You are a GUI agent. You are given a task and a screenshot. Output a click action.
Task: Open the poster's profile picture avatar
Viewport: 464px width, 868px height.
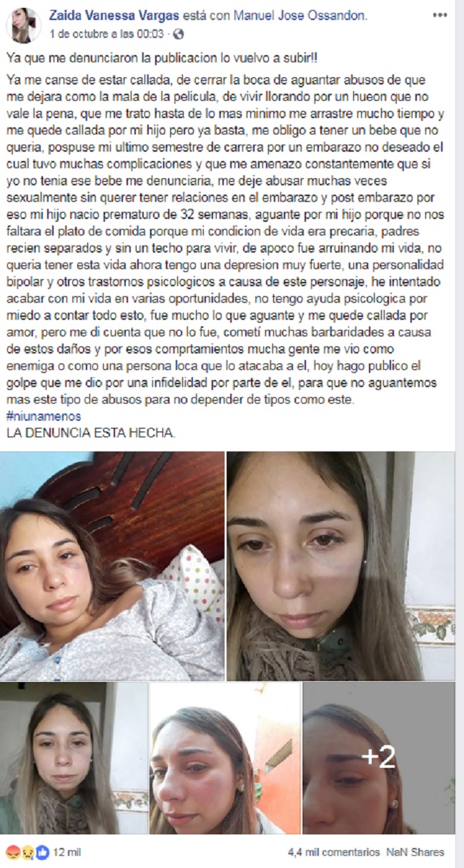24,26
